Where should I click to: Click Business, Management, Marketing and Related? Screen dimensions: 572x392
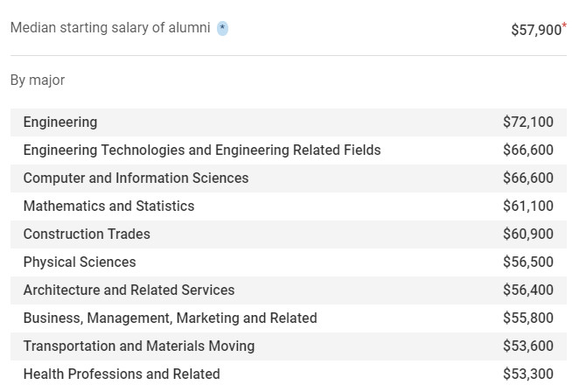coord(170,318)
